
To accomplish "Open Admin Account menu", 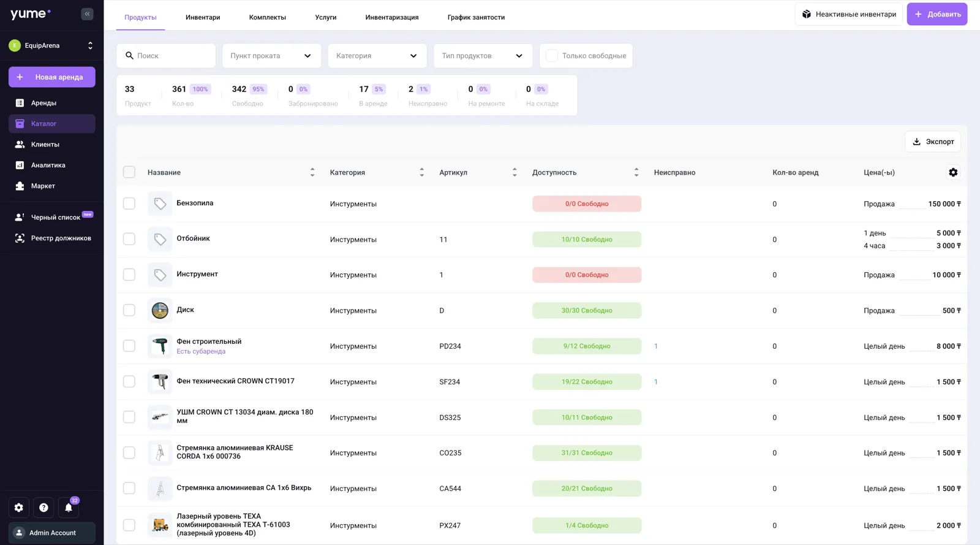I will coord(52,533).
